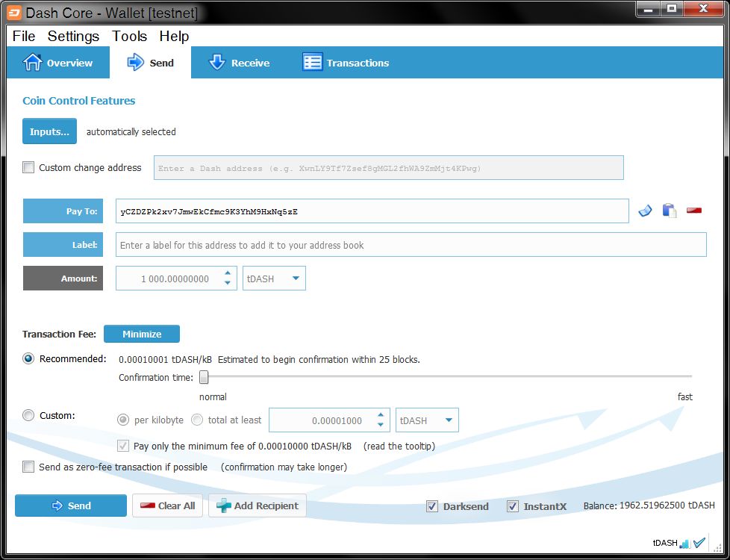The height and width of the screenshot is (560, 730).
Task: Select the Recommended fee radio button
Action: (x=28, y=358)
